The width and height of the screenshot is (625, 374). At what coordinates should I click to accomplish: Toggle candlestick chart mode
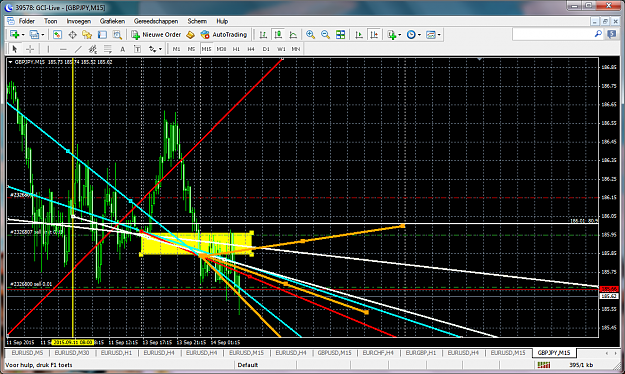point(278,35)
